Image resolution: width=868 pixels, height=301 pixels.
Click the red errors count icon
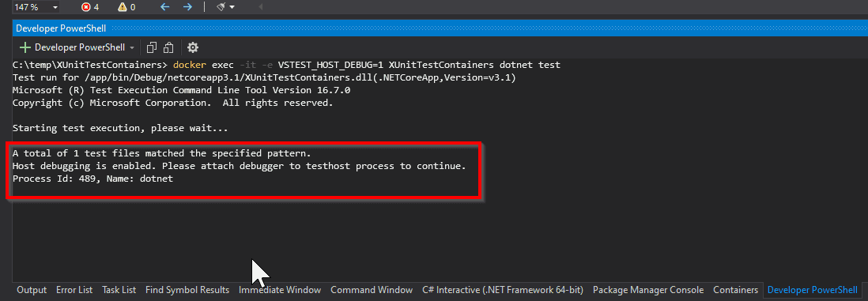pyautogui.click(x=85, y=7)
